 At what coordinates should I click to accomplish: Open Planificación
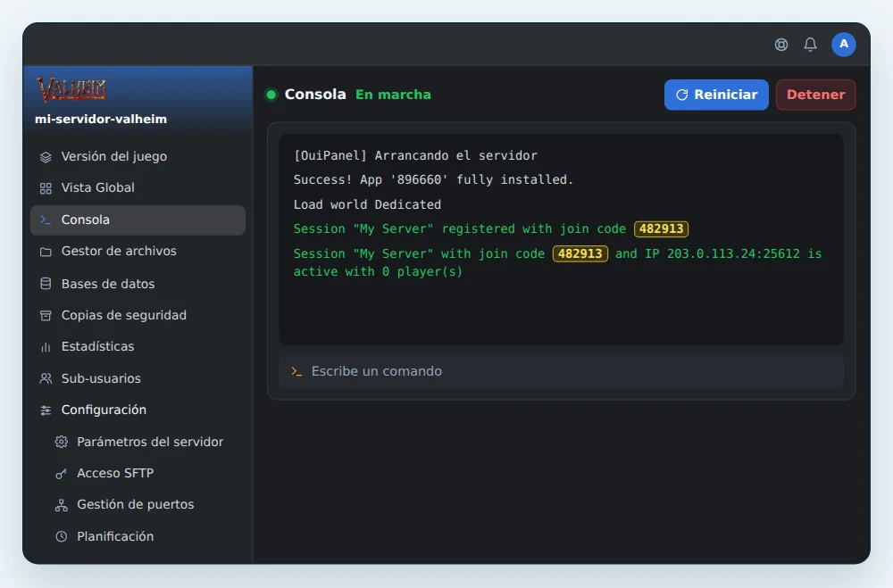point(146,536)
